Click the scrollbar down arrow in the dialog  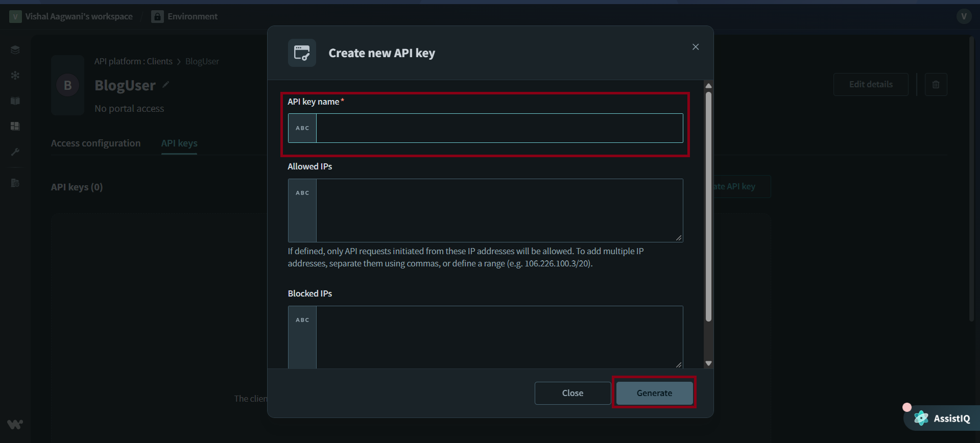(x=708, y=362)
